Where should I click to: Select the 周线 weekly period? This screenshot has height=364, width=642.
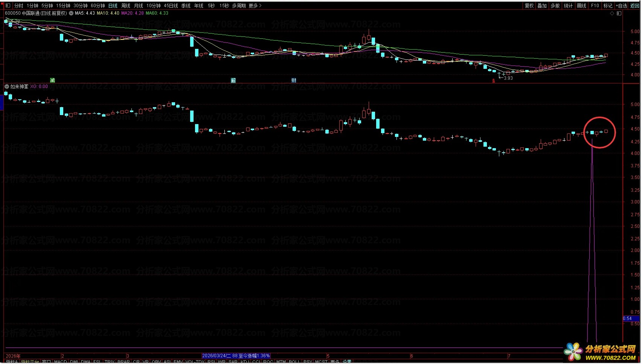click(126, 6)
